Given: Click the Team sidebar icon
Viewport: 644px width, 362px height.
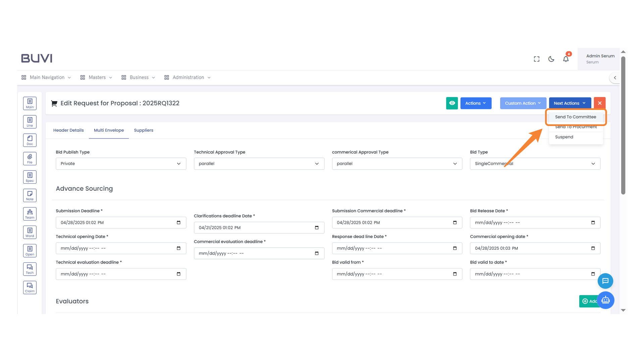Looking at the screenshot, I should coord(30,214).
